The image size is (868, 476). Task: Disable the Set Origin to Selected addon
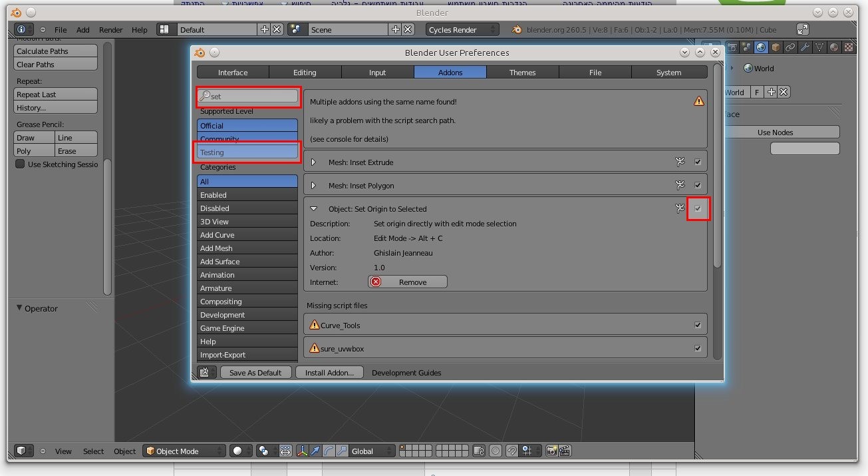pos(698,208)
